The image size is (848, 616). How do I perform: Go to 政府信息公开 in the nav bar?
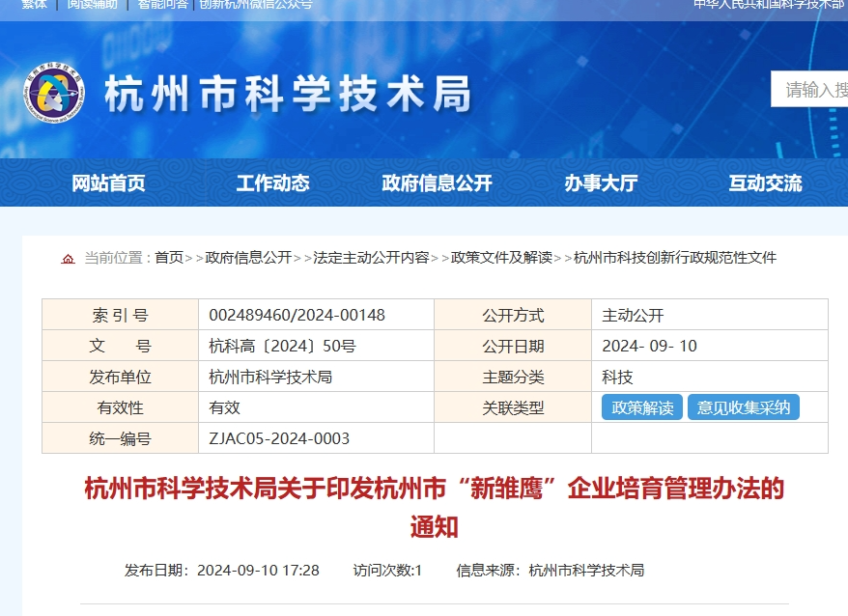(x=437, y=183)
